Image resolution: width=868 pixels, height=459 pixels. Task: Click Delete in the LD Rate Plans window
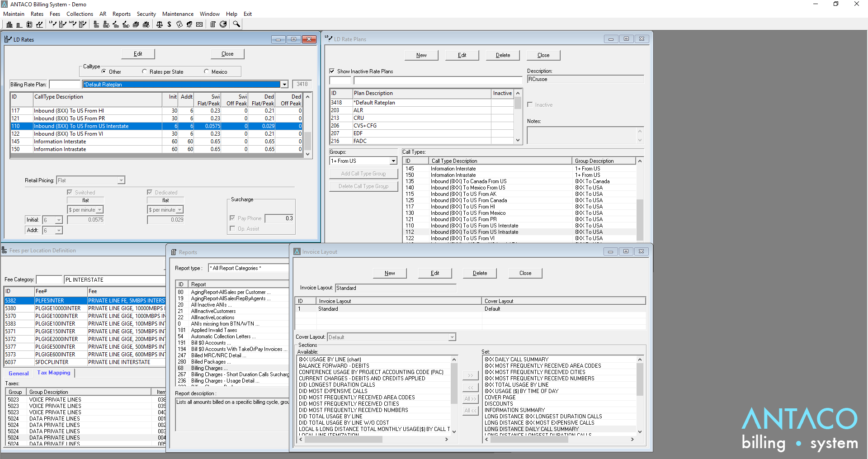pos(503,55)
